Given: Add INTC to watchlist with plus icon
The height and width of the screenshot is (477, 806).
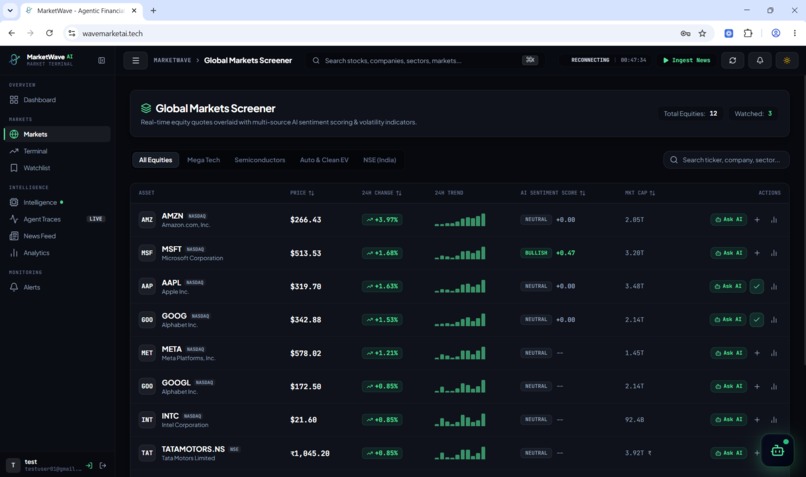Looking at the screenshot, I should click(757, 419).
